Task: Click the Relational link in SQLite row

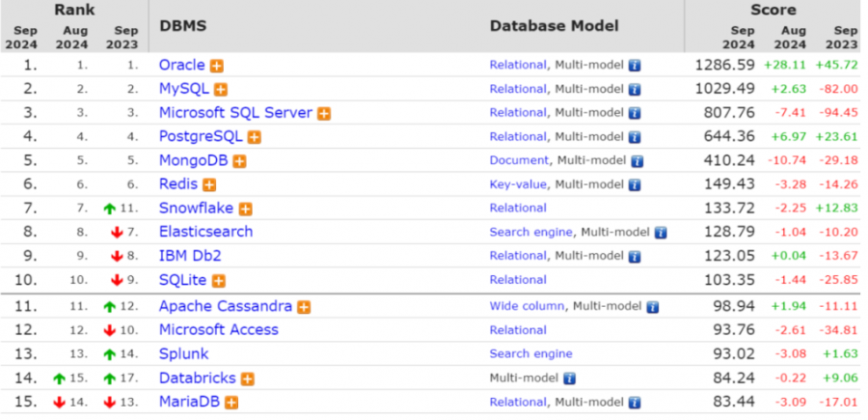Action: point(518,280)
